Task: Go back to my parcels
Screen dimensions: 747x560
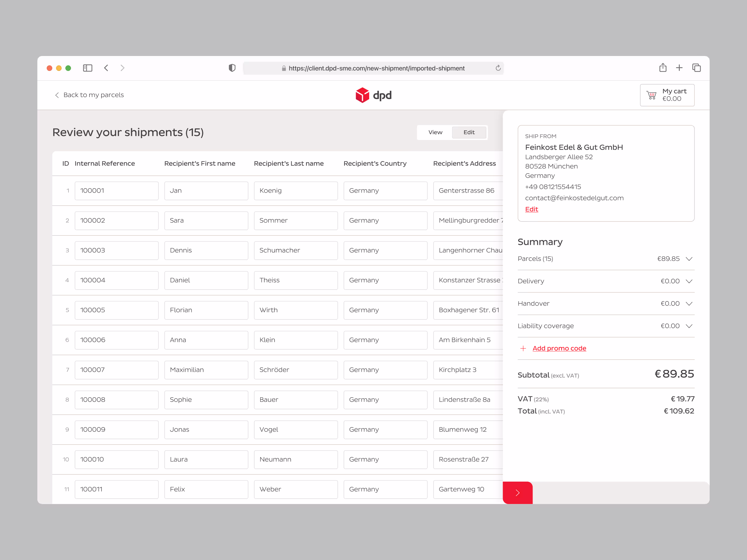Action: pos(90,95)
